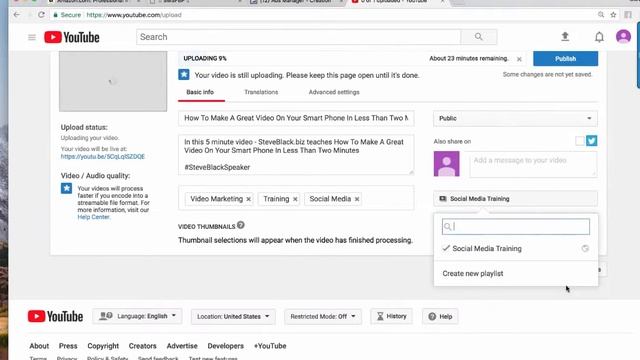Remove the Video Marketing tag
Screen dimensions: 640x360
coord(248,199)
